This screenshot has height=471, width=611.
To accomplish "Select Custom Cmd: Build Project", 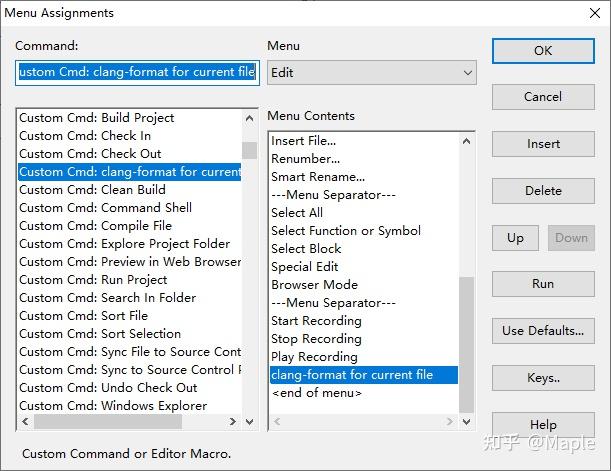I will point(97,118).
